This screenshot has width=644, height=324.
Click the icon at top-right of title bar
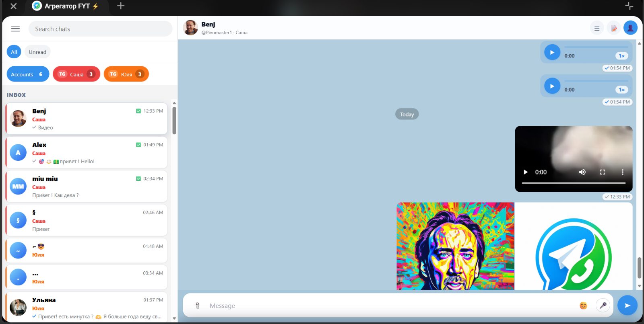(629, 6)
